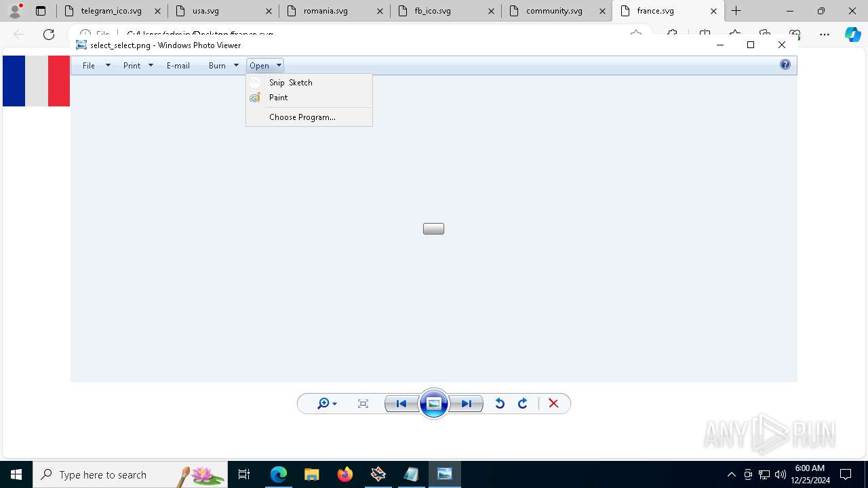Click the browser profile icon
The image size is (868, 488).
click(15, 11)
